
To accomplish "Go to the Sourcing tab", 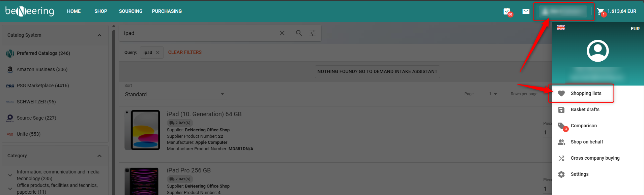I will (x=130, y=11).
